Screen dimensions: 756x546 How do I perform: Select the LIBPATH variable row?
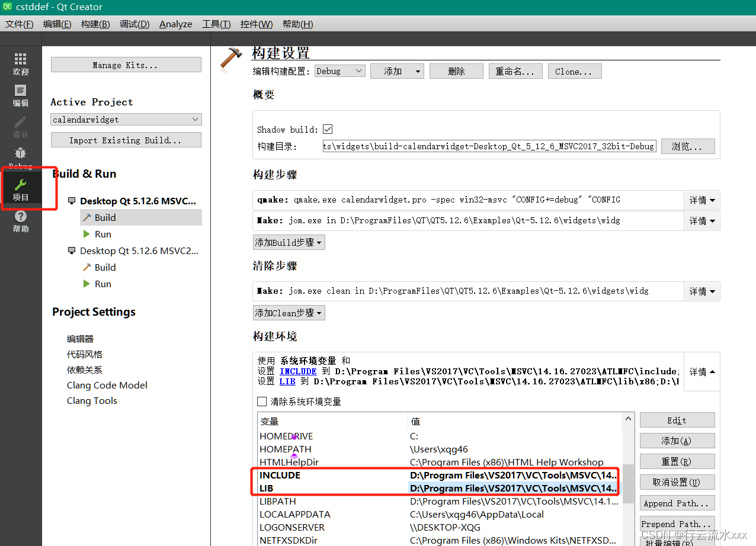point(439,501)
